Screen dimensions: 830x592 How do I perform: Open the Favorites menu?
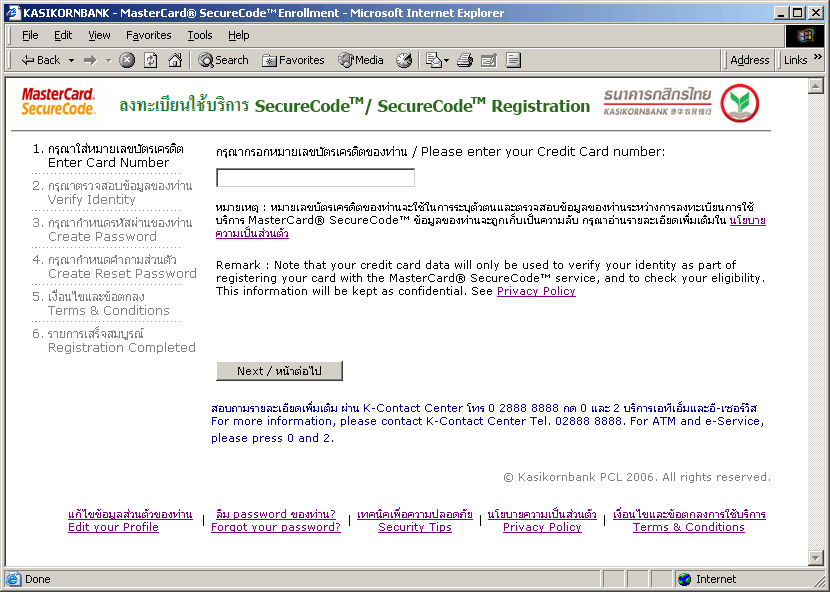pyautogui.click(x=149, y=35)
